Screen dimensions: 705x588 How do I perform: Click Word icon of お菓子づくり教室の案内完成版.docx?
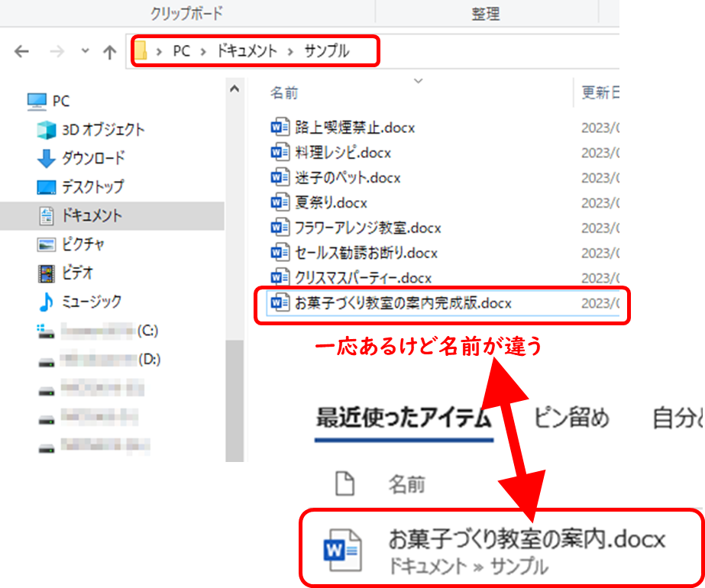coord(280,303)
